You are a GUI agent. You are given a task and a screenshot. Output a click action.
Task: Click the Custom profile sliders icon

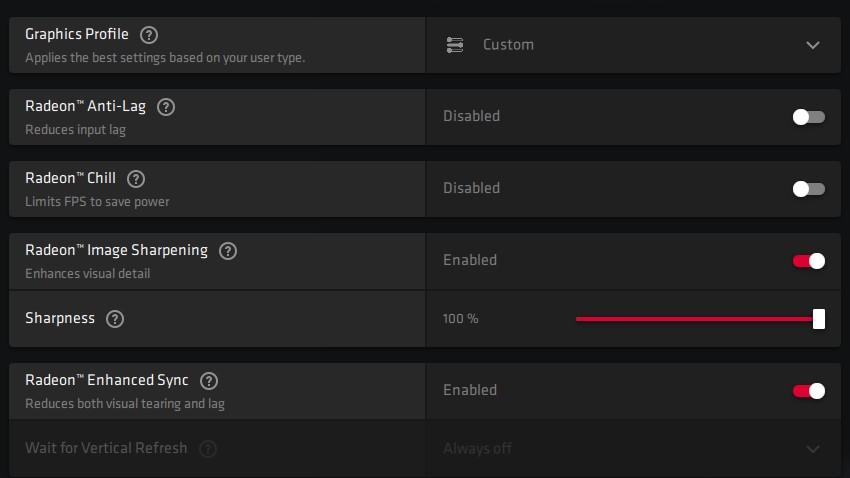pyautogui.click(x=455, y=45)
